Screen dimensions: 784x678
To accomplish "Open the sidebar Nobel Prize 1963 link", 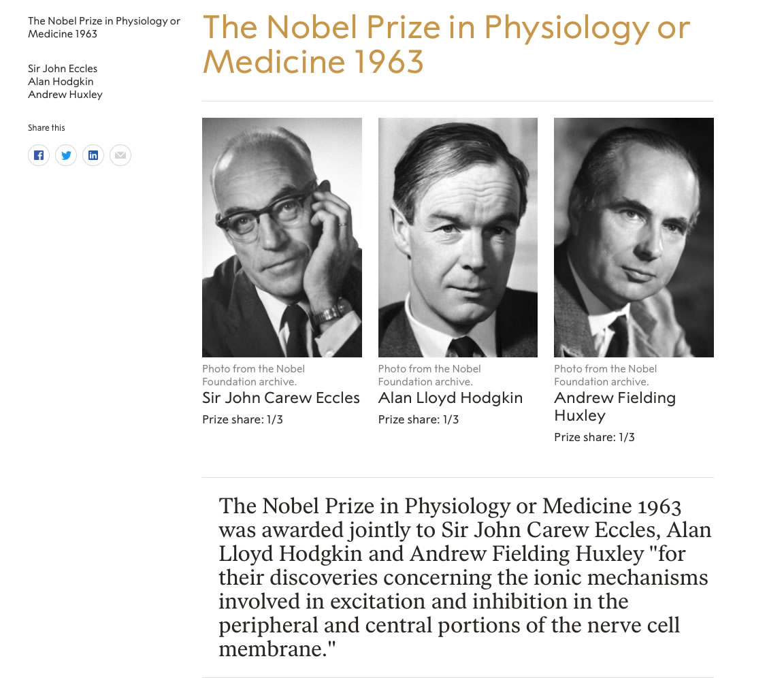I will tap(104, 27).
